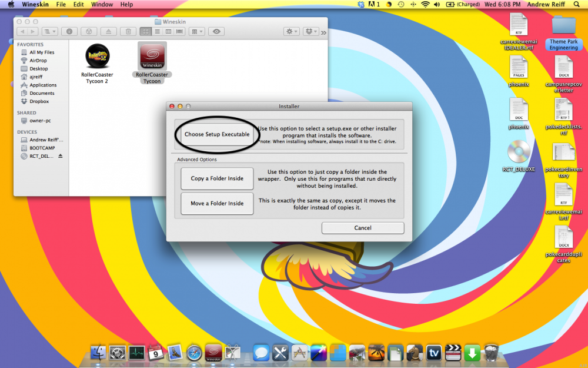Click the Choose Setup Executable button
Screen dimensions: 588x368
(x=217, y=134)
